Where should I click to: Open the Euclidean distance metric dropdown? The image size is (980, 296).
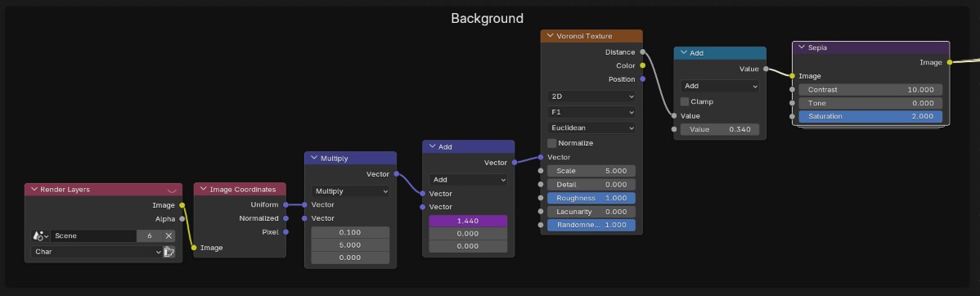tap(591, 128)
